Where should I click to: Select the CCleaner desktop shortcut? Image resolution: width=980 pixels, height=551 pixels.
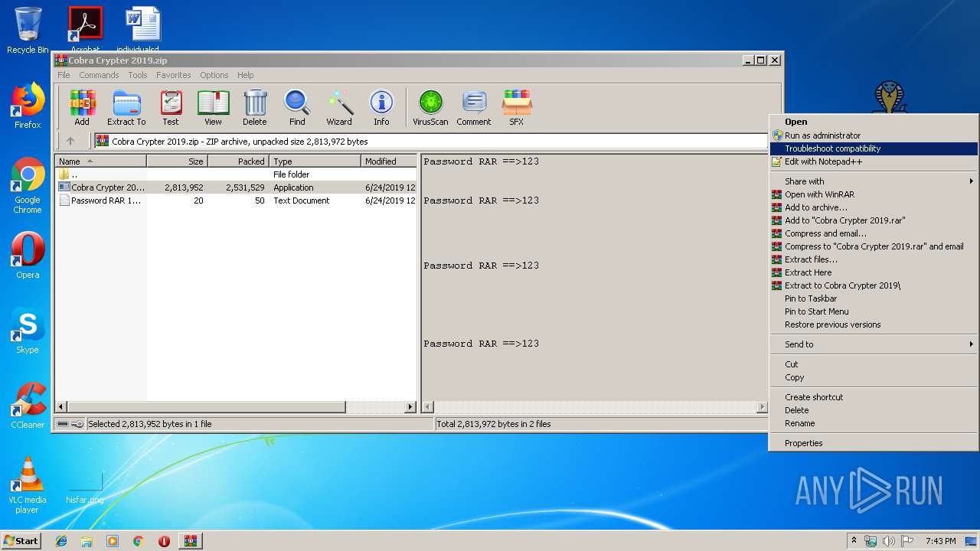click(x=28, y=406)
